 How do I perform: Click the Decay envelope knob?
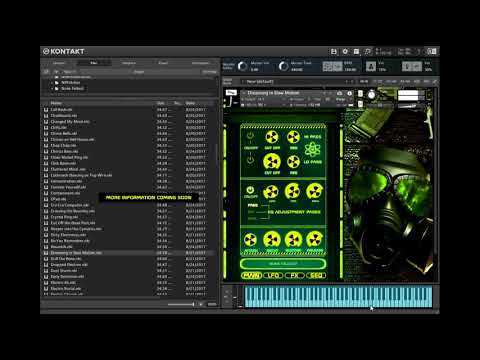coord(272,239)
